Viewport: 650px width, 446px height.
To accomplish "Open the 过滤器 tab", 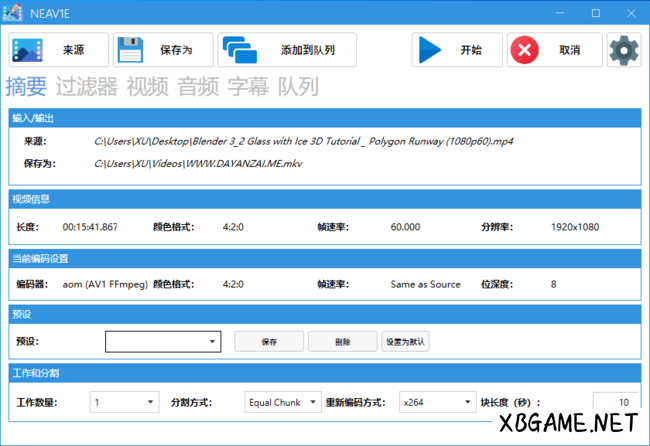I will point(86,86).
